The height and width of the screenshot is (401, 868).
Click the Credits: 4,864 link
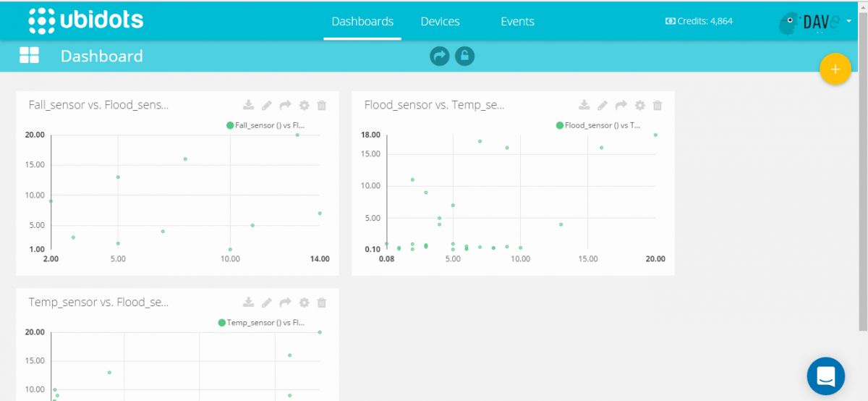coord(699,21)
